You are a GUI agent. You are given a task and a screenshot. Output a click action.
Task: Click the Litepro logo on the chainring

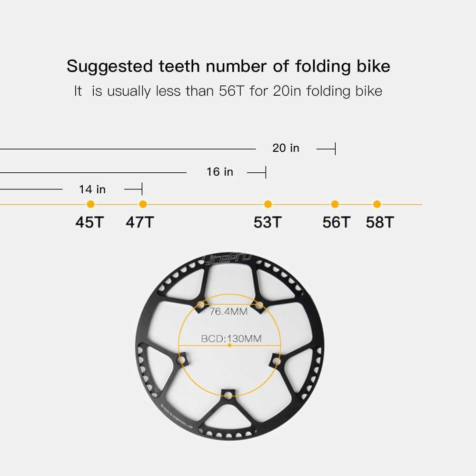(x=228, y=260)
